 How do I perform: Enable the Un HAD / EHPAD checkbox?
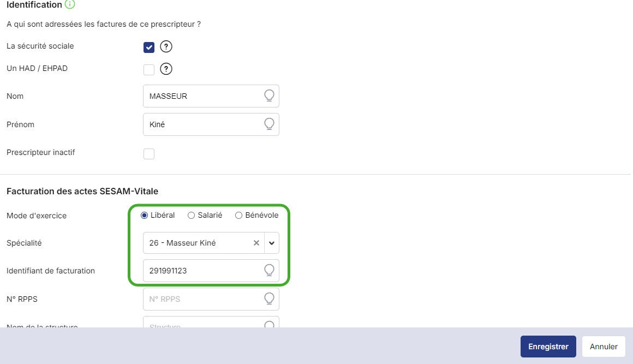point(149,70)
